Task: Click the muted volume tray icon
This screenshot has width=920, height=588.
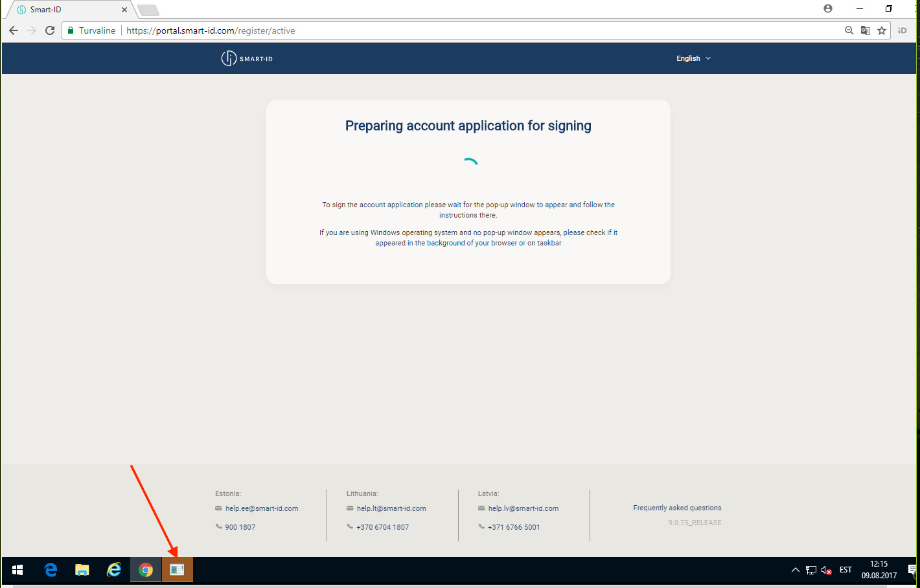Action: tap(827, 570)
